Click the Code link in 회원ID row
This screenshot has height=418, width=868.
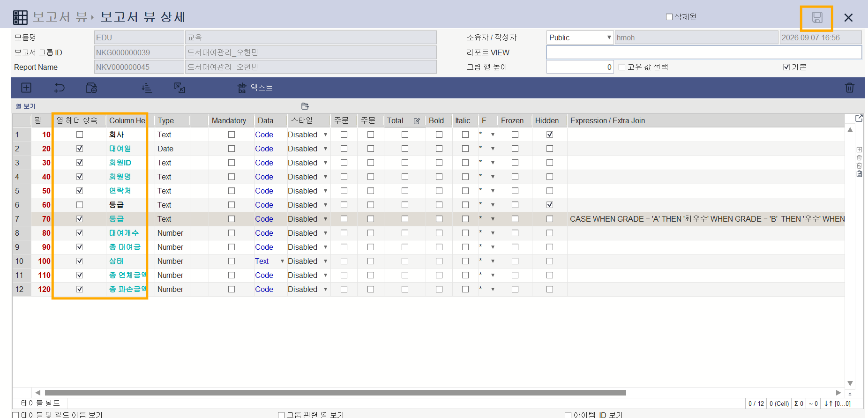(264, 163)
